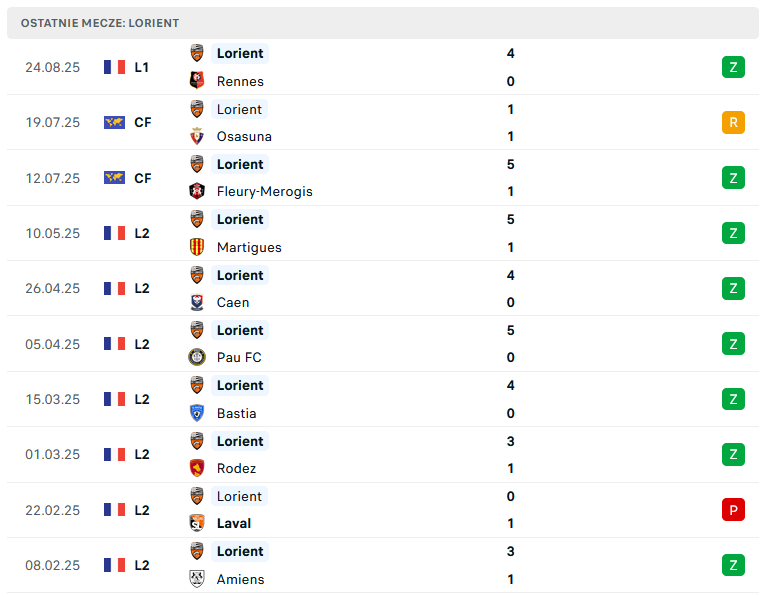Click the Amiens club crest icon
This screenshot has height=597, width=771.
pos(197,579)
